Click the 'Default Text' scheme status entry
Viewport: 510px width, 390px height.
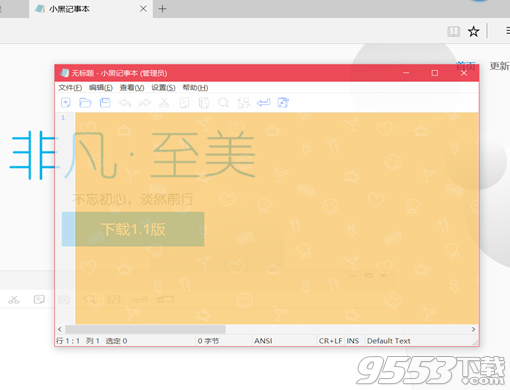(389, 341)
